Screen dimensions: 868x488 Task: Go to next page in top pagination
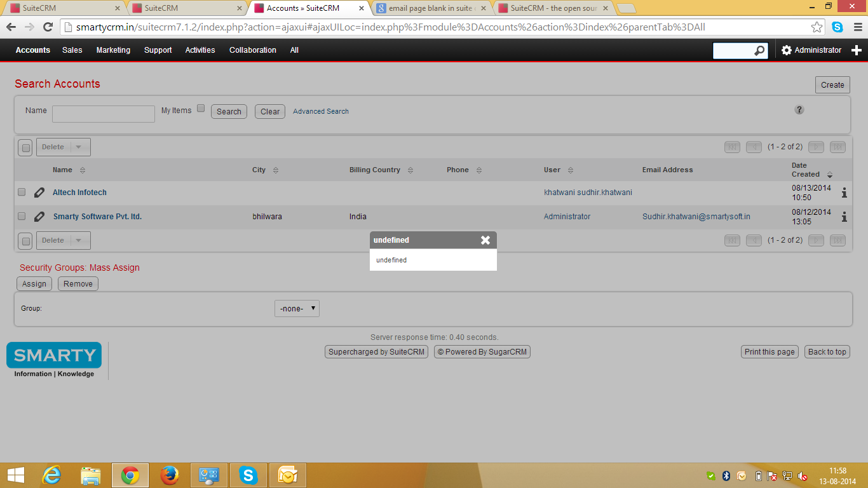pos(816,147)
